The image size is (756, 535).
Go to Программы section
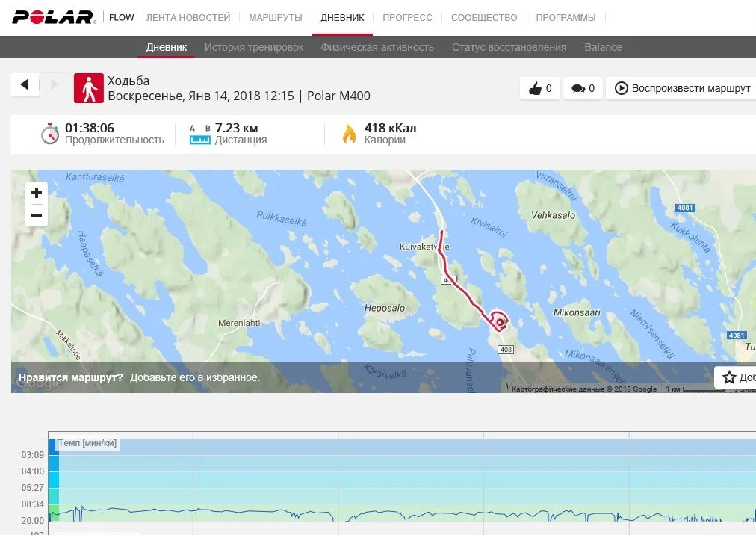click(566, 18)
